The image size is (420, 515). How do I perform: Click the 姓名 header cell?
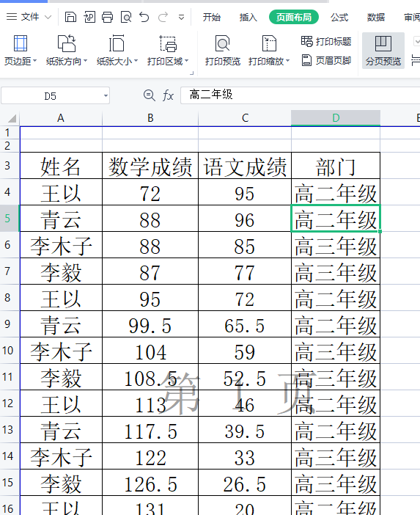pyautogui.click(x=61, y=166)
